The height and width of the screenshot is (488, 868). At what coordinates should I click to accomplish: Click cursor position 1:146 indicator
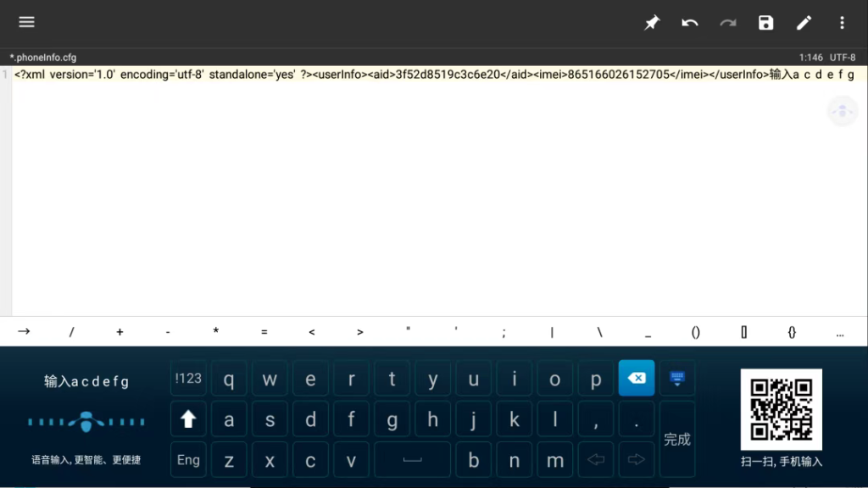(x=810, y=57)
